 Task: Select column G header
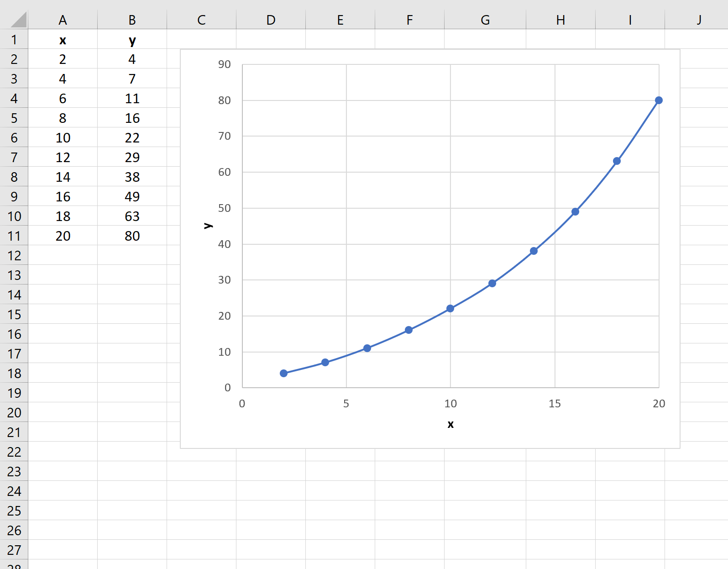tap(485, 20)
